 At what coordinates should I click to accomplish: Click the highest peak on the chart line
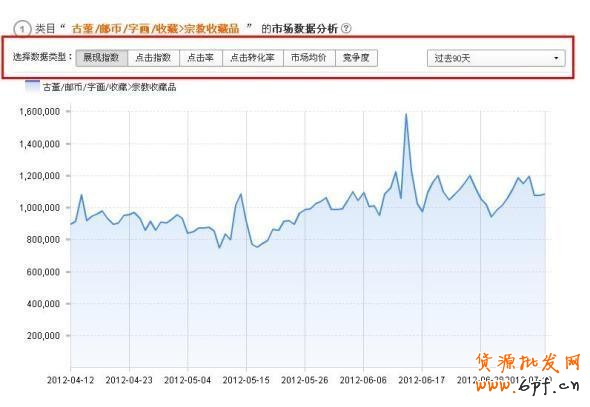[x=406, y=114]
